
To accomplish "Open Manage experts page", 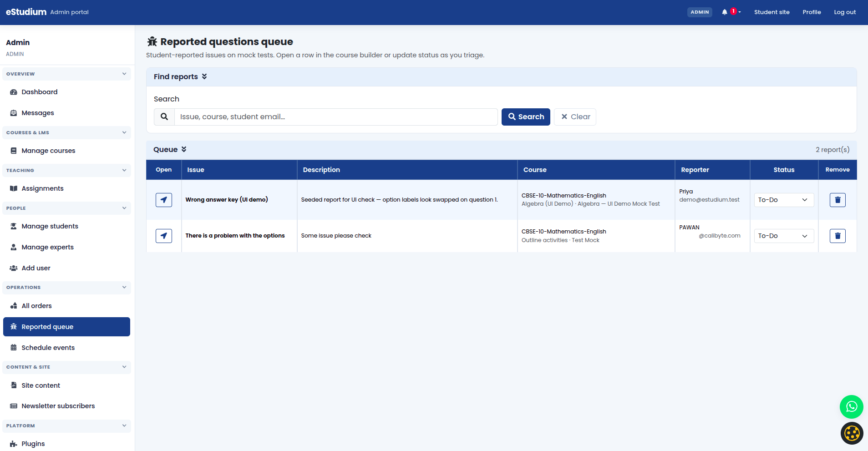I will coord(66,247).
